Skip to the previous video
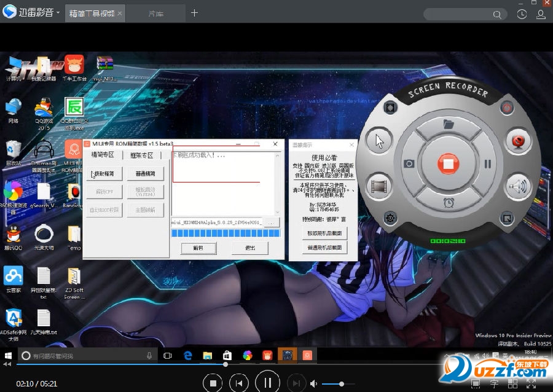Image resolution: width=553 pixels, height=392 pixels. tap(240, 383)
